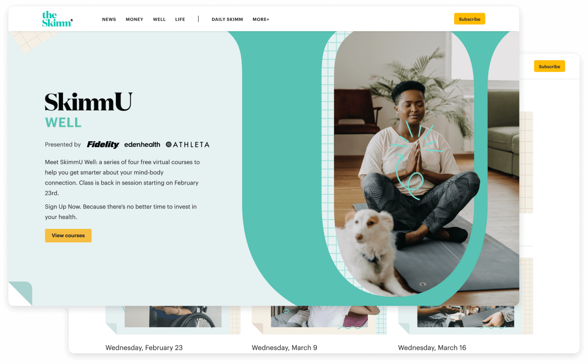The height and width of the screenshot is (364, 588).
Task: Click the Subscribe button on back page
Action: point(549,66)
